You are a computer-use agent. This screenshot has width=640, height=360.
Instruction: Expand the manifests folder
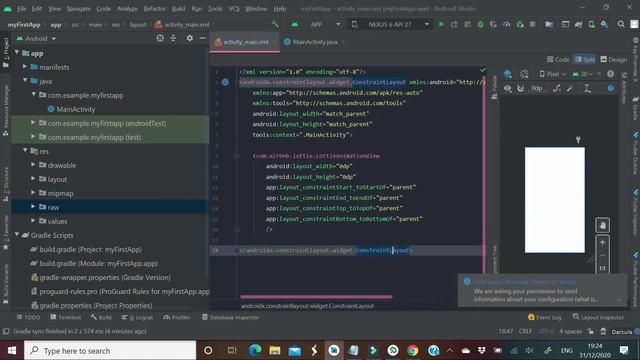point(25,66)
